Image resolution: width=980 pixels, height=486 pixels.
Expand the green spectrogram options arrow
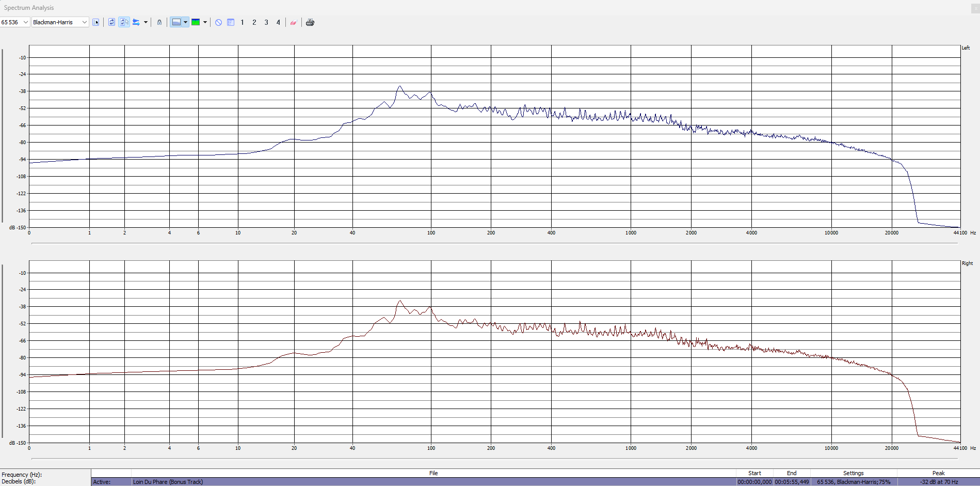205,22
